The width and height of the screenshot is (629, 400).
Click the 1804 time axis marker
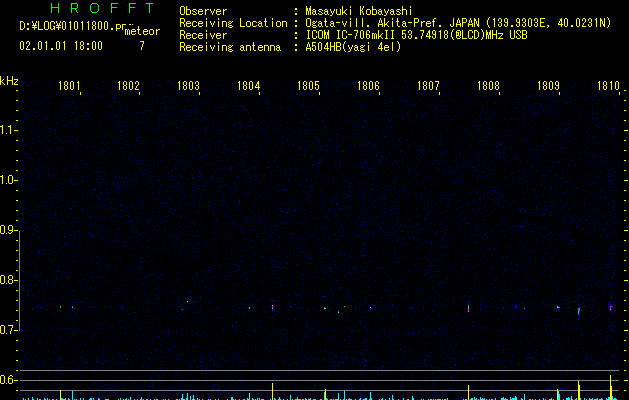point(249,86)
